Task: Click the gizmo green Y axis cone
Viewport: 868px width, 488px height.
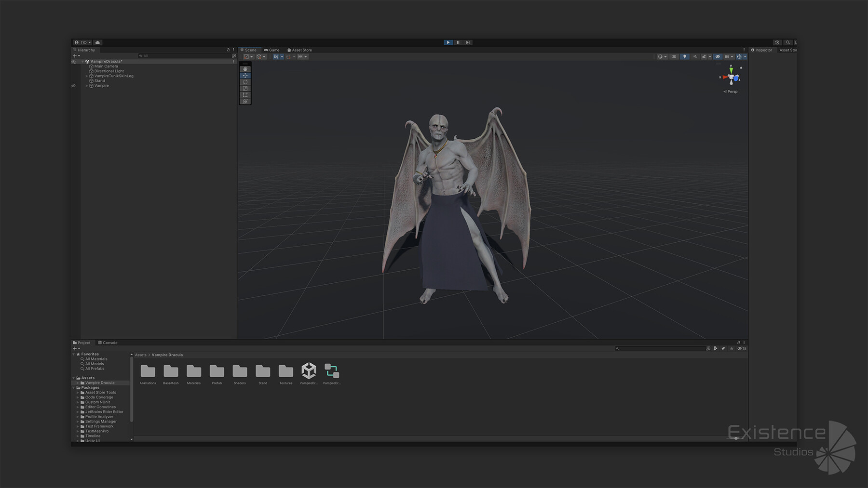Action: 731,70
